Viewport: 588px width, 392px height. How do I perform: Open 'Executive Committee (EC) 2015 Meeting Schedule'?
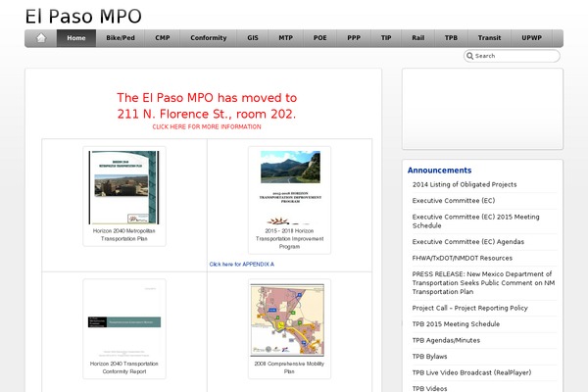pos(475,221)
